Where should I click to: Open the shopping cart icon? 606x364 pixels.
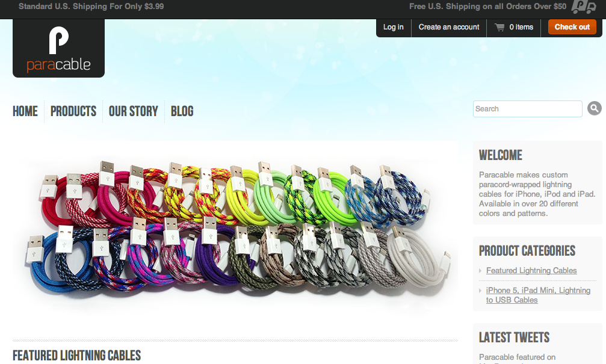pos(499,27)
